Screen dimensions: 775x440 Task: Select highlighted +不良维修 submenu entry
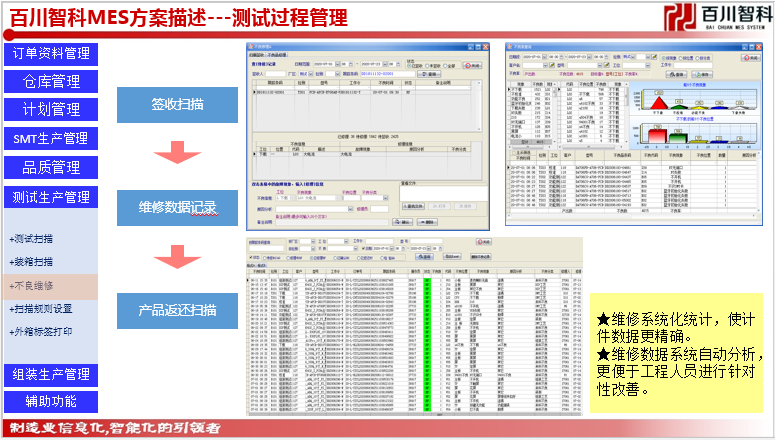(50, 287)
